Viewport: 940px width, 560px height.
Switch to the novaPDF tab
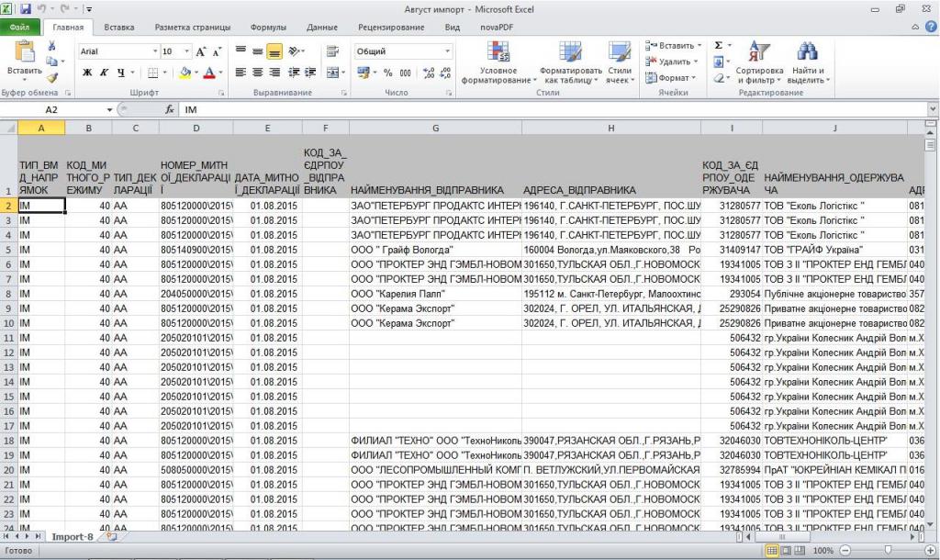[497, 27]
